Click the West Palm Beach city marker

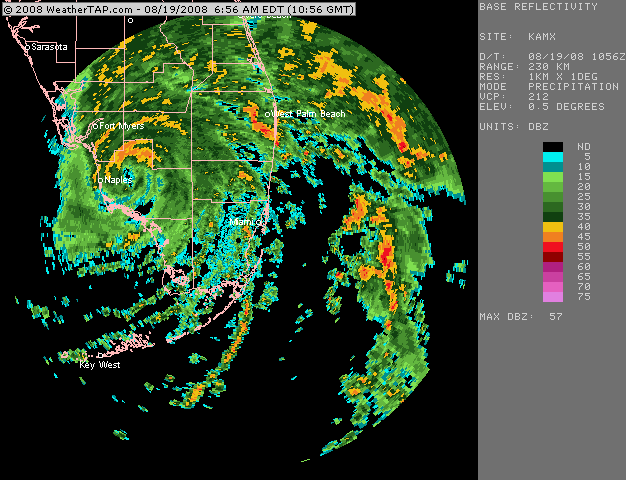[268, 114]
